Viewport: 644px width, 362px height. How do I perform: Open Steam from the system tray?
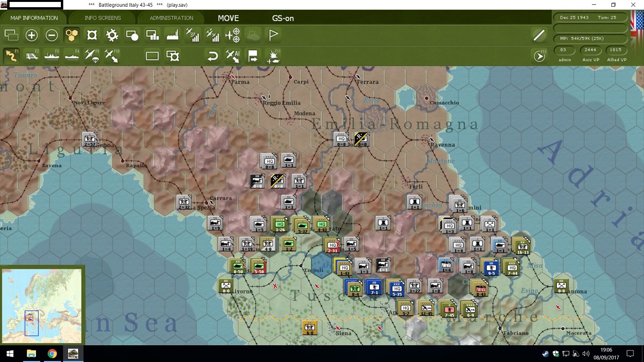(x=546, y=354)
